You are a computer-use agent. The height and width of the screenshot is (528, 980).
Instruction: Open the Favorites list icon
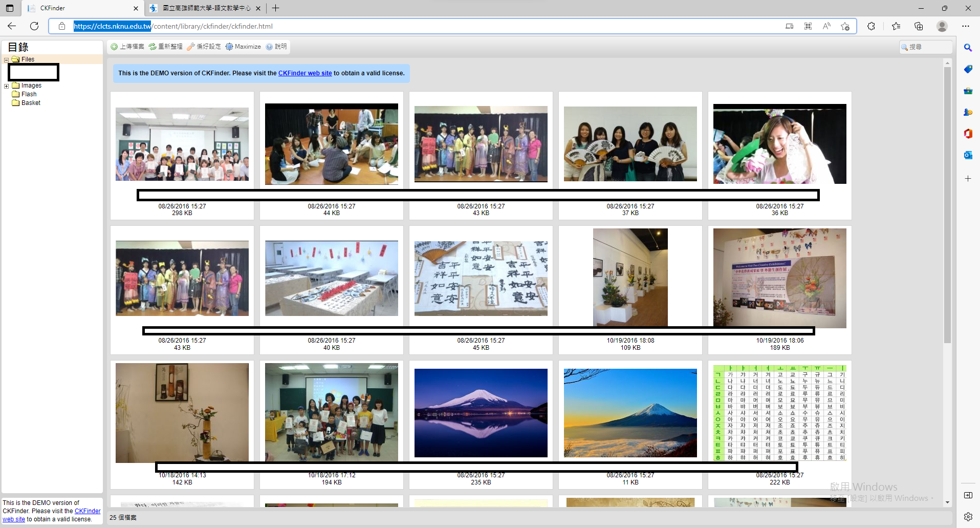click(896, 26)
